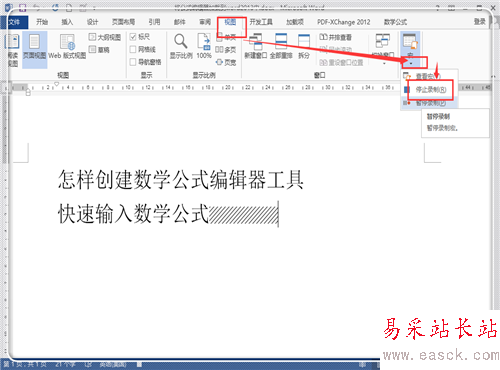Image resolution: width=500 pixels, height=370 pixels.
Task: Open the Mailings (邮件) tab
Action: coord(179,22)
